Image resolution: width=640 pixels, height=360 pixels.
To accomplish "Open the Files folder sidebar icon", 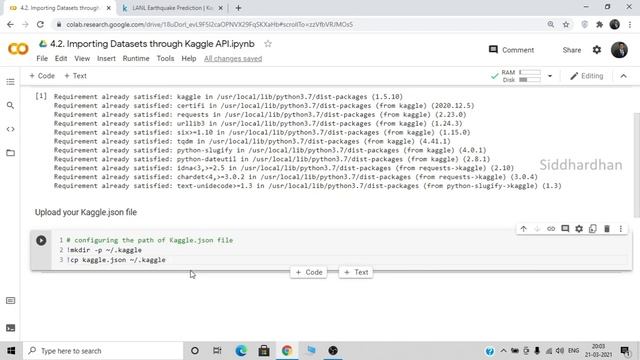I will (x=11, y=153).
